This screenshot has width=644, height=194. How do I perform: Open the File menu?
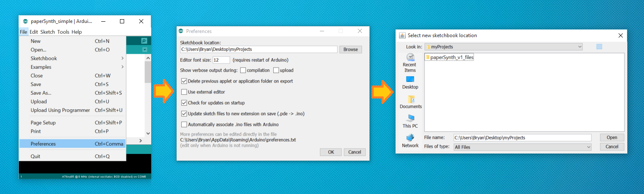click(x=23, y=32)
